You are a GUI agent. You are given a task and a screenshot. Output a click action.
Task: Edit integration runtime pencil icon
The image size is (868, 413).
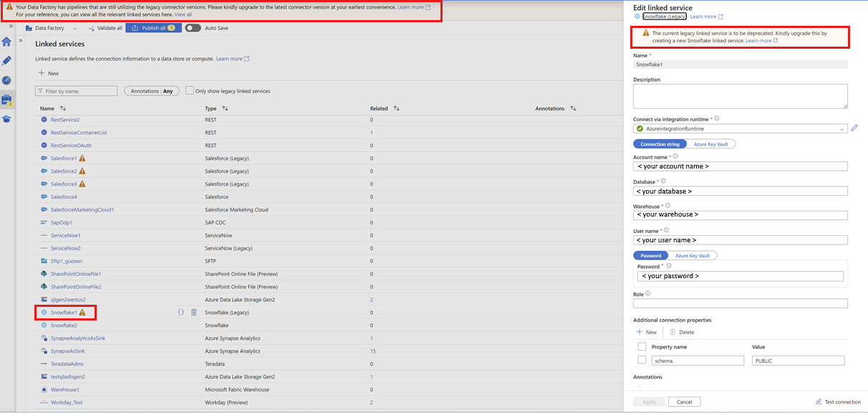854,128
